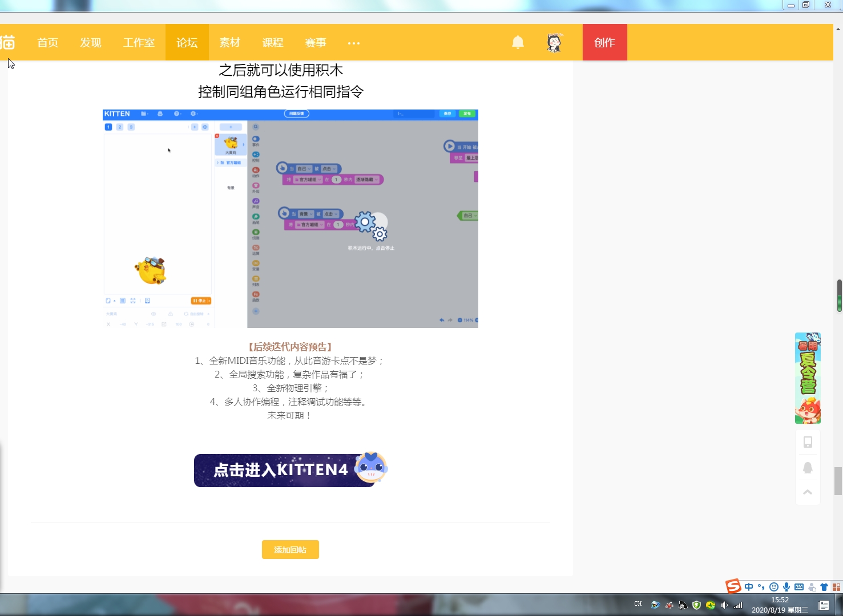Screen dimensions: 843x616
Task: Toggle Sogou punctuation mode
Action: (761, 587)
